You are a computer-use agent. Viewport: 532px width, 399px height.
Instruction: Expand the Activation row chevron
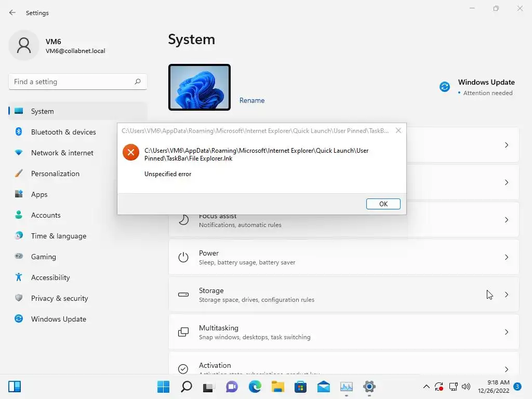tap(506, 369)
